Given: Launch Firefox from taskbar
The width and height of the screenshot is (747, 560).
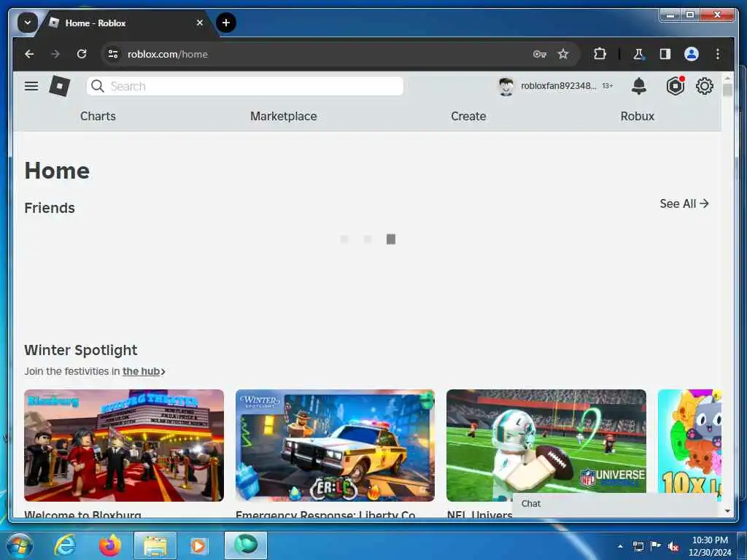Looking at the screenshot, I should click(109, 545).
